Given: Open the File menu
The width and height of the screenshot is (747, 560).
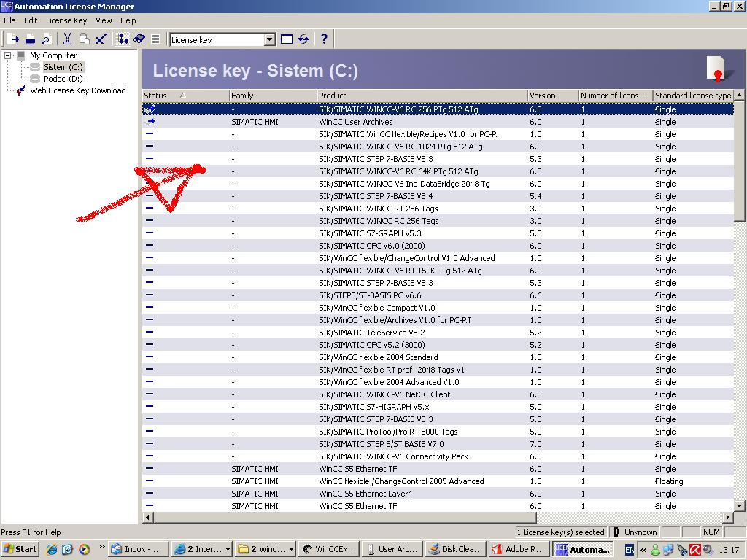Looking at the screenshot, I should (x=9, y=20).
